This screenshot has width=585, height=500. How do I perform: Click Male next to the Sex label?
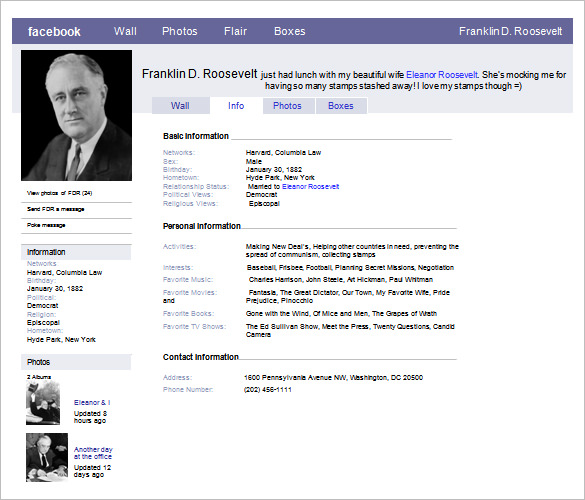[254, 162]
